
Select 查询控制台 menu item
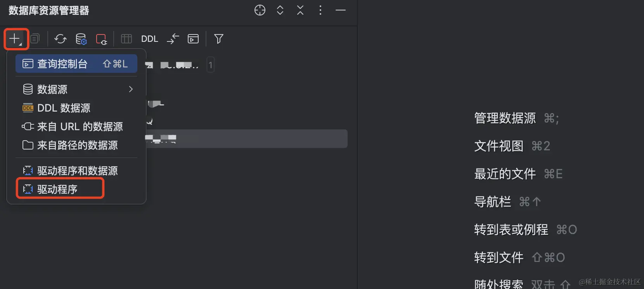[x=76, y=64]
